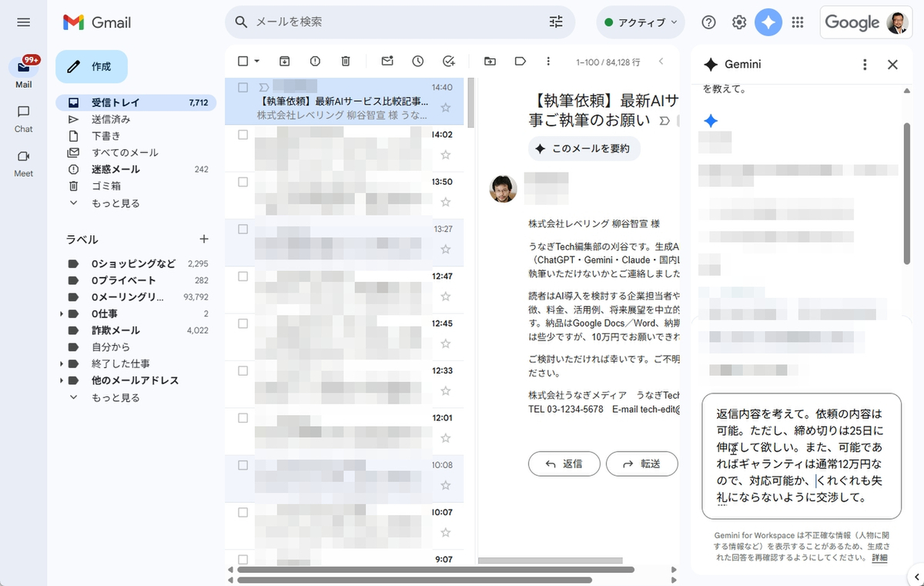Open the toolbar more options dots
Screen dimensions: 924x586
[x=548, y=61]
